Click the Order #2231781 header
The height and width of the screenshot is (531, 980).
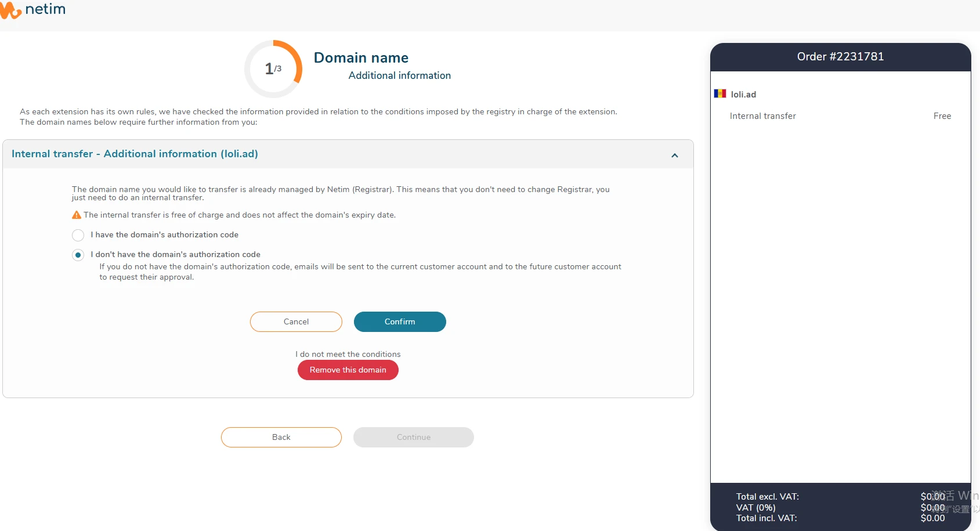click(x=840, y=57)
